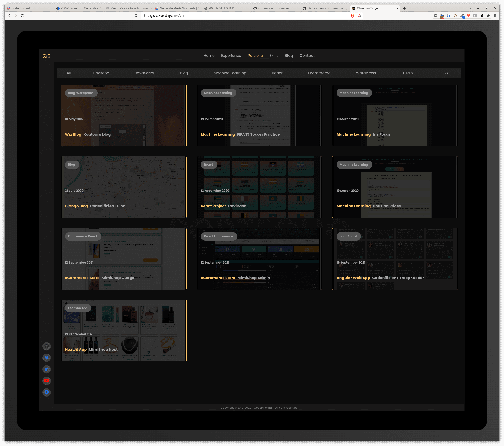Open the Skills page from the navbar

pyautogui.click(x=274, y=55)
